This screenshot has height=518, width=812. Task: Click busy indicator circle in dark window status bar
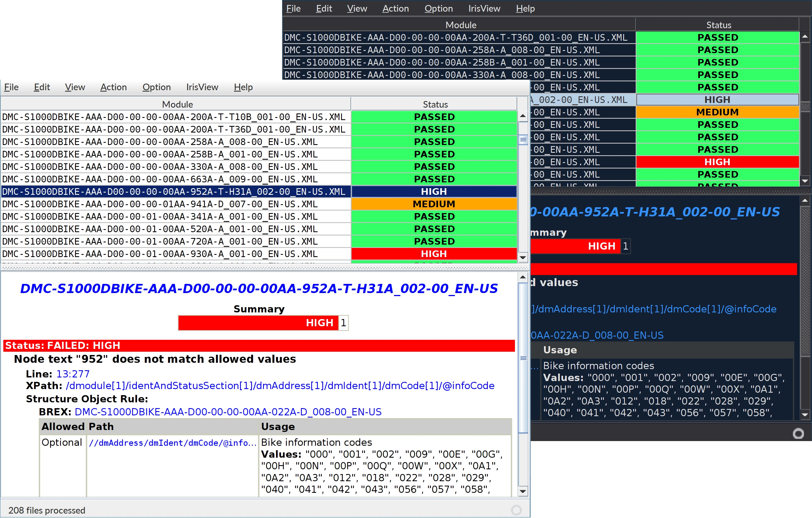coord(798,434)
